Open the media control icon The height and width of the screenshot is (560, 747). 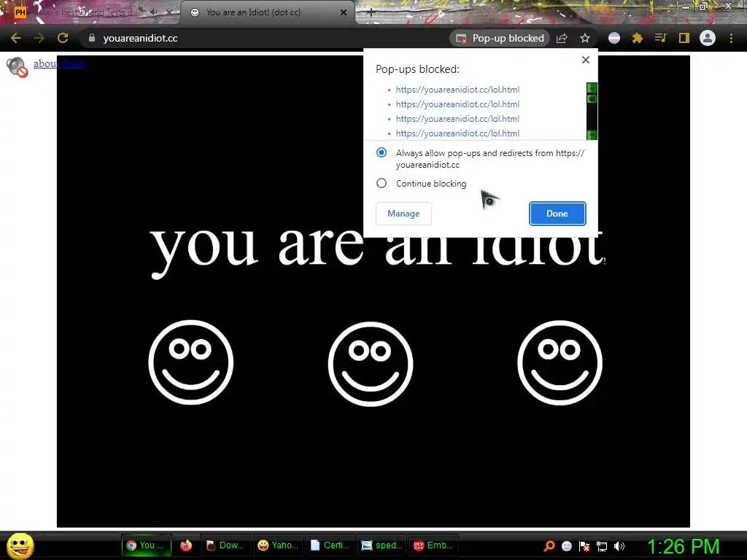click(660, 38)
